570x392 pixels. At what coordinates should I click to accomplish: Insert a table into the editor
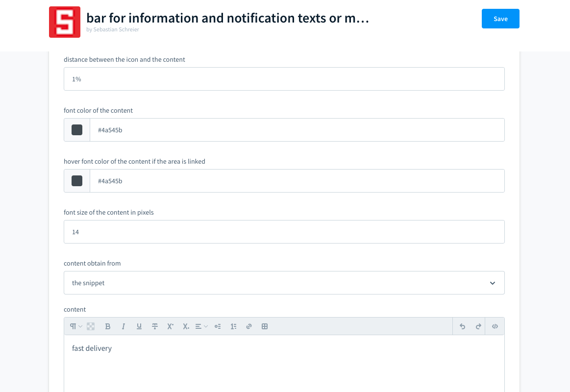(265, 326)
